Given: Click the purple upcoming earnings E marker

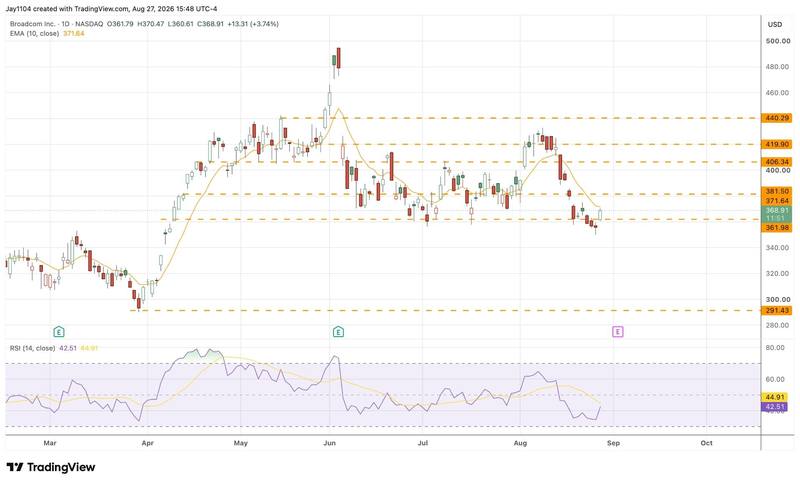Looking at the screenshot, I should pyautogui.click(x=617, y=332).
